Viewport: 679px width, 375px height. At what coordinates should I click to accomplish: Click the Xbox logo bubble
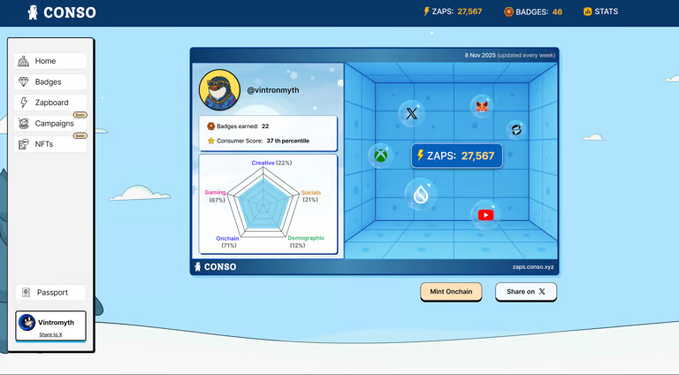pyautogui.click(x=380, y=155)
